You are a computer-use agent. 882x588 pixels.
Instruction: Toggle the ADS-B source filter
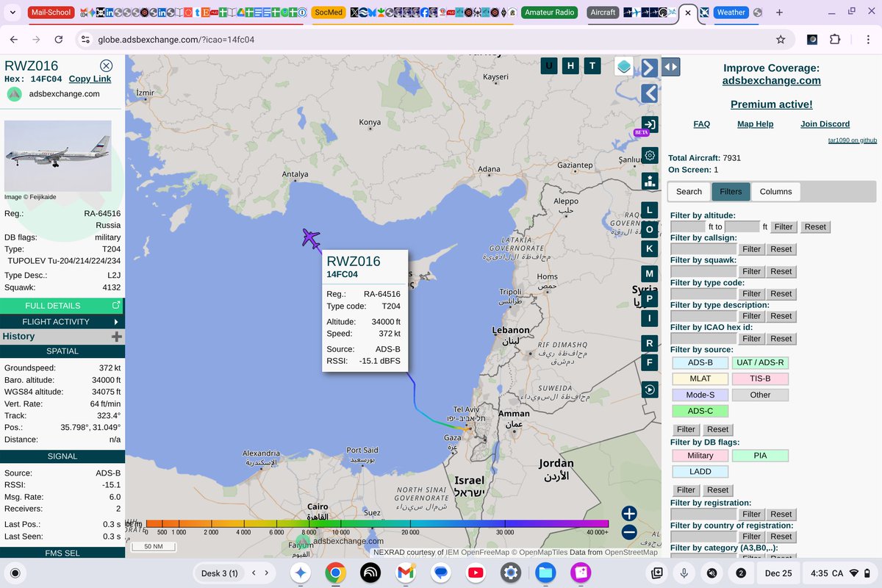point(700,362)
